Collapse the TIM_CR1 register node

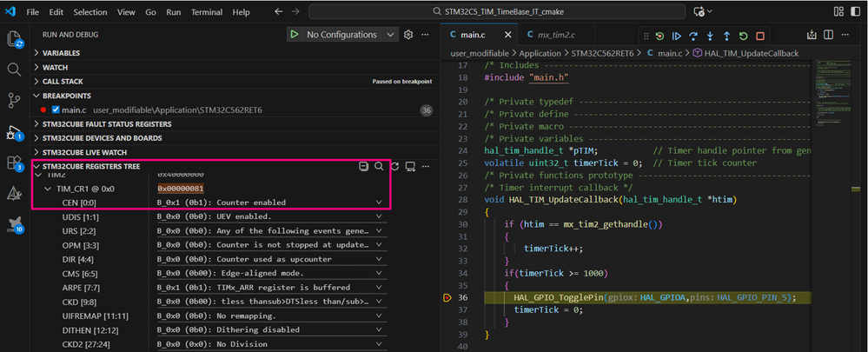[x=48, y=189]
